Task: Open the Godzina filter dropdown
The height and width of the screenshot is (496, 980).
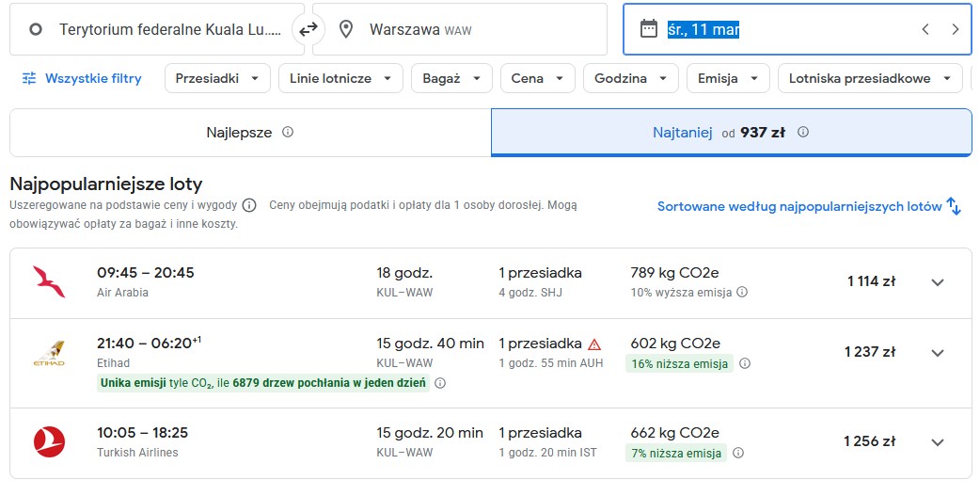Action: pyautogui.click(x=631, y=78)
